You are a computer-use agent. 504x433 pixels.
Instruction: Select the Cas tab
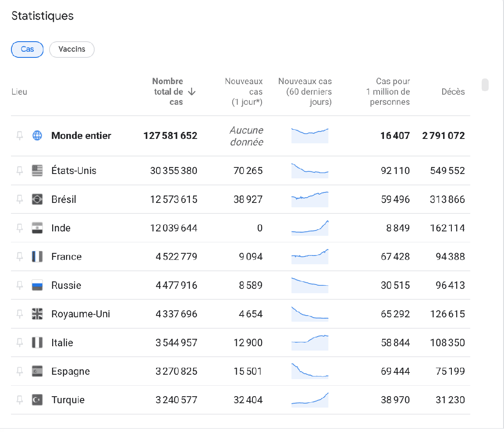pyautogui.click(x=27, y=49)
